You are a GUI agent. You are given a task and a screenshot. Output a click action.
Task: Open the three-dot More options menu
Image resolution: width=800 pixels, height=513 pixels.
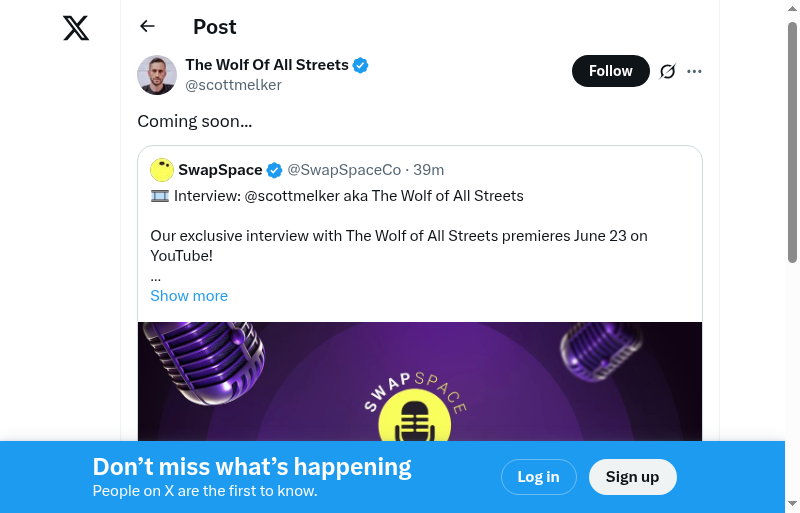click(x=695, y=71)
